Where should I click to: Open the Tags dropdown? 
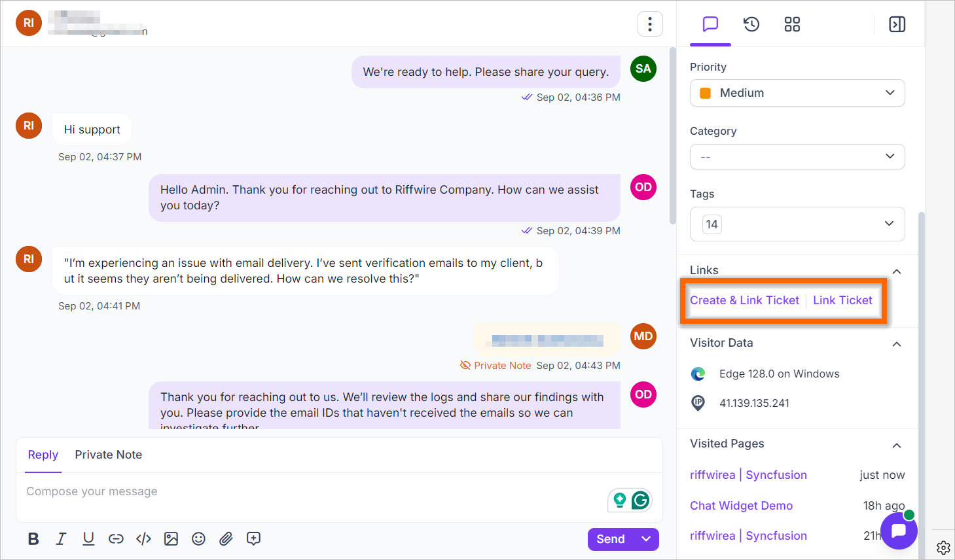tap(797, 224)
